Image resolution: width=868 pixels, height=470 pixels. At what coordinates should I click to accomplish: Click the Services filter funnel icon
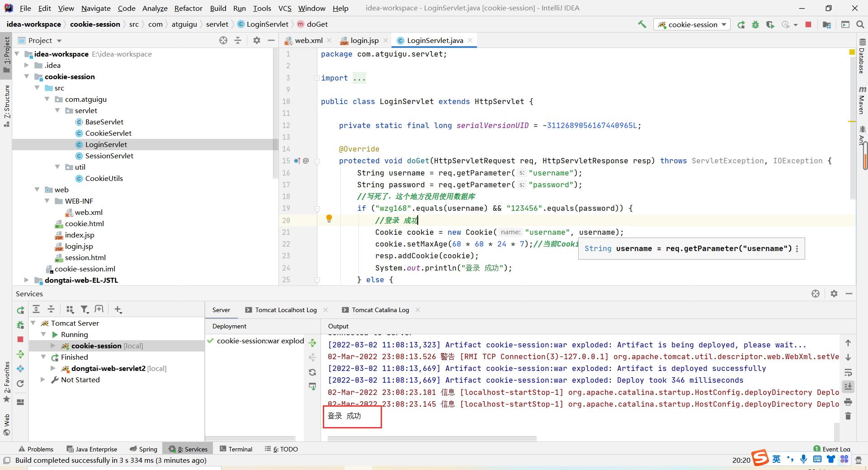click(85, 309)
